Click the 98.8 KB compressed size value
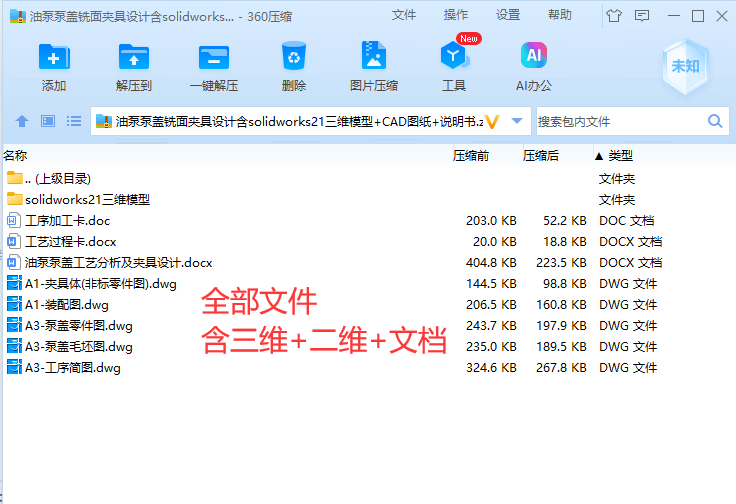 tap(565, 283)
